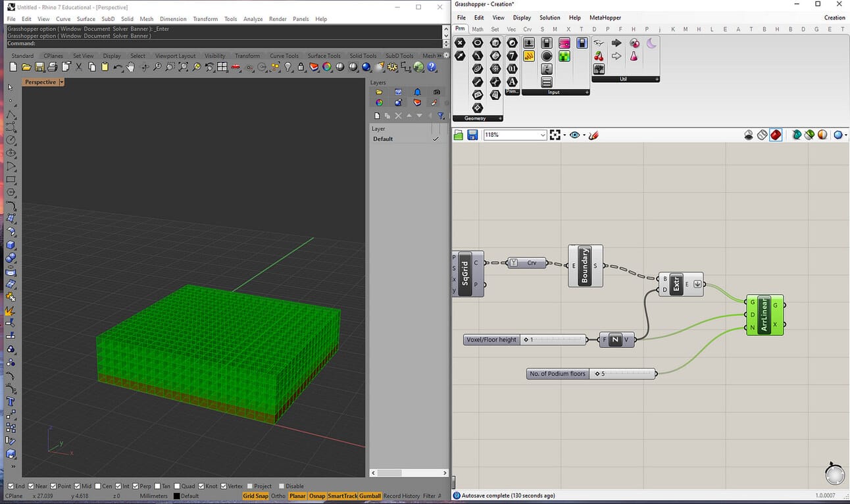This screenshot has height=504, width=850.
Task: Click the Open file folder icon in Rhino toolbar
Action: click(26, 67)
